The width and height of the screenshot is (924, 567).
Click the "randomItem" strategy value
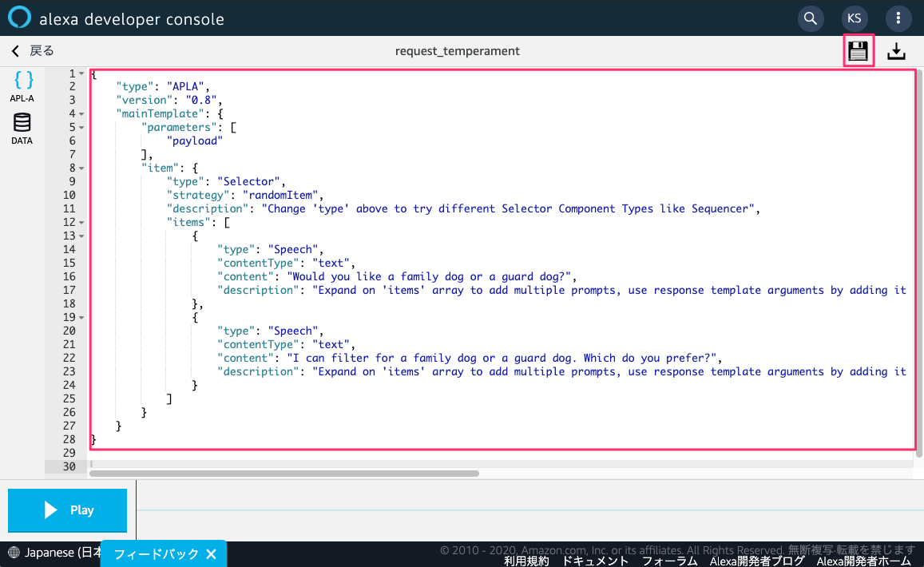[x=280, y=195]
